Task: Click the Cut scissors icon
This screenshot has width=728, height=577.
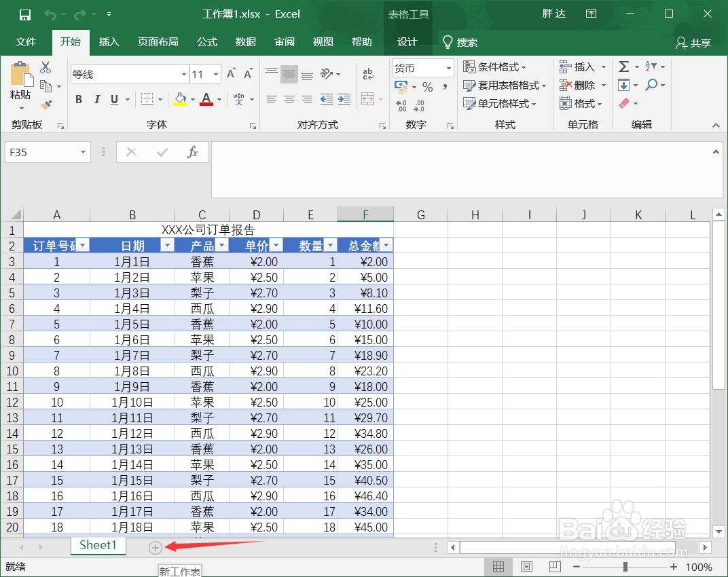Action: click(x=45, y=68)
